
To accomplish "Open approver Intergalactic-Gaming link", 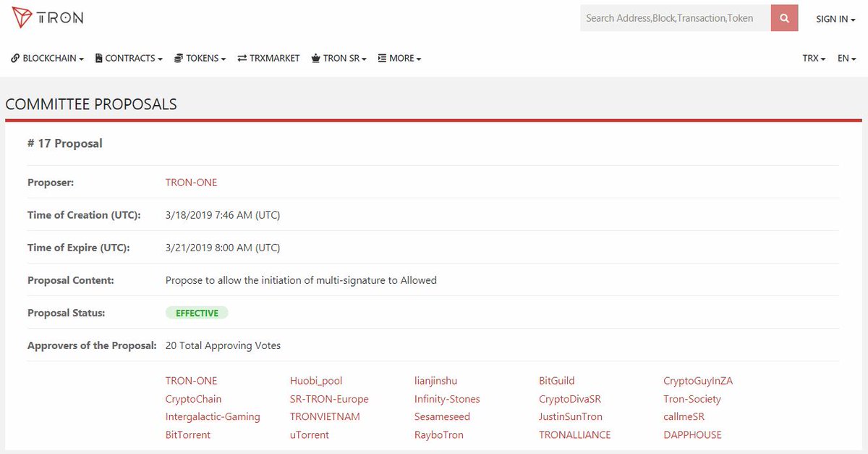I will point(213,417).
